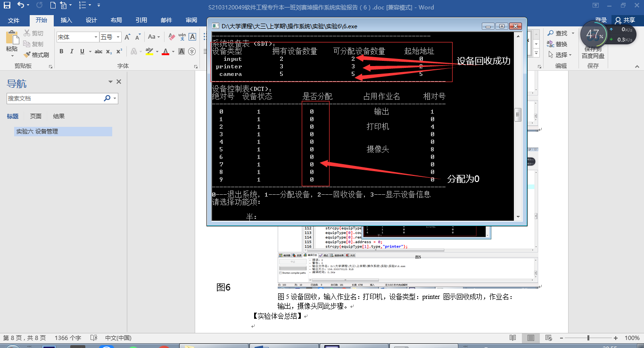Screen dimensions: 644x348
Task: Switch to print layout view icon
Action: [x=531, y=338]
